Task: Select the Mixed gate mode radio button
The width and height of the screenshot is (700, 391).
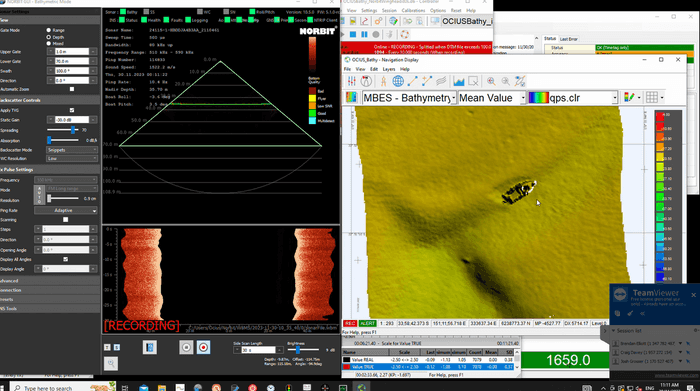Action: click(x=49, y=43)
